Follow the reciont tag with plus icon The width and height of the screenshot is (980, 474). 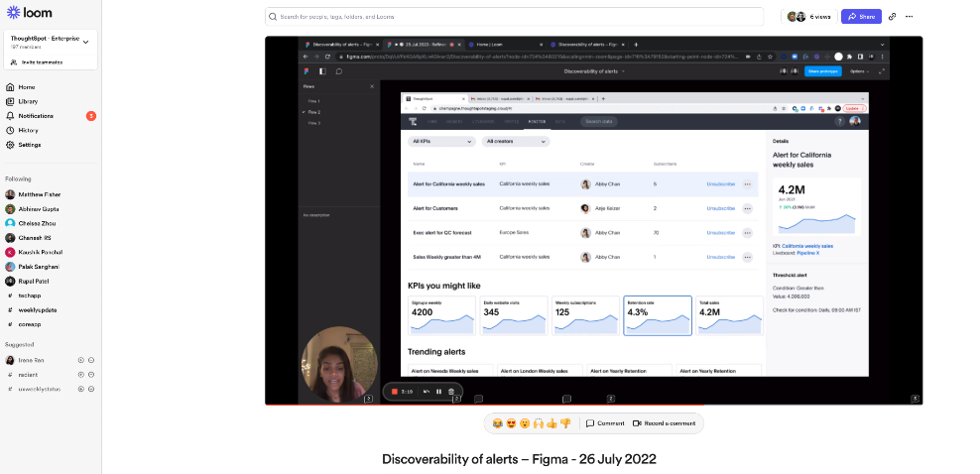(x=80, y=375)
